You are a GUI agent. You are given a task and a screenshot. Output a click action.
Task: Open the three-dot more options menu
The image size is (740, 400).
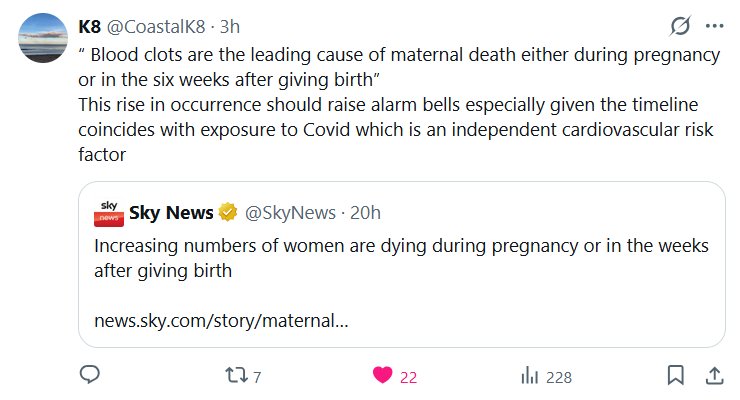[714, 26]
